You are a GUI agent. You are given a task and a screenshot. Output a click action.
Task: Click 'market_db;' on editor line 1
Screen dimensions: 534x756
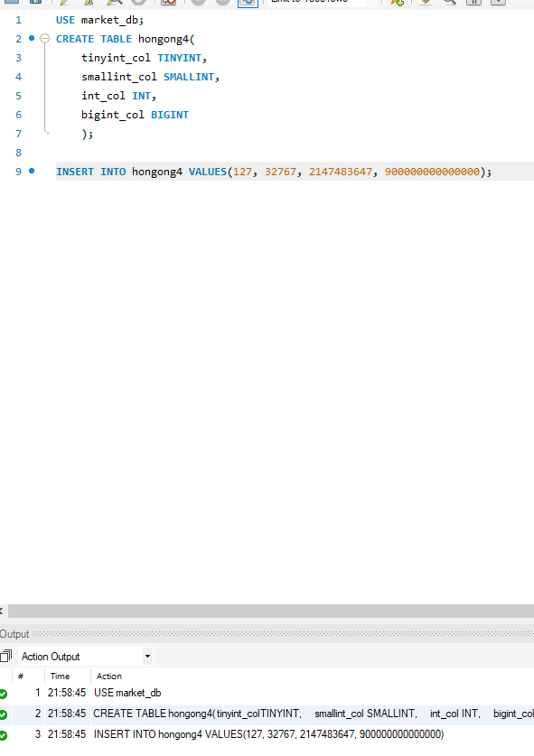112,20
